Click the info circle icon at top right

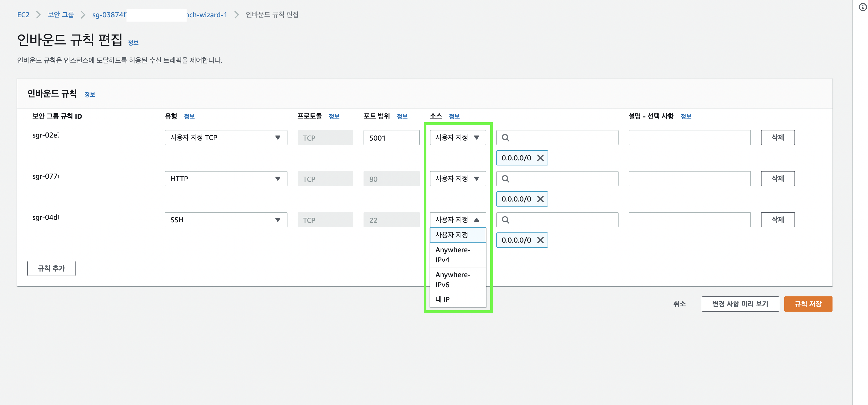click(x=863, y=7)
